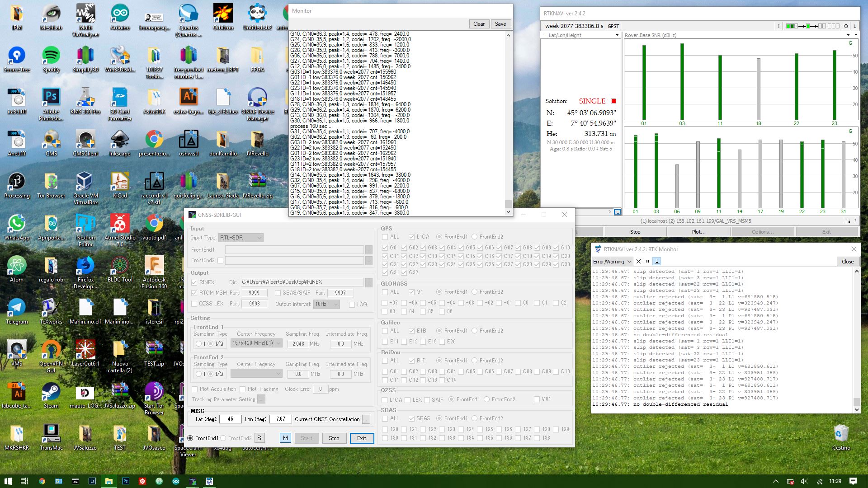
Task: Toggle the G01 GPS satellite checkbox
Action: pyautogui.click(x=385, y=248)
